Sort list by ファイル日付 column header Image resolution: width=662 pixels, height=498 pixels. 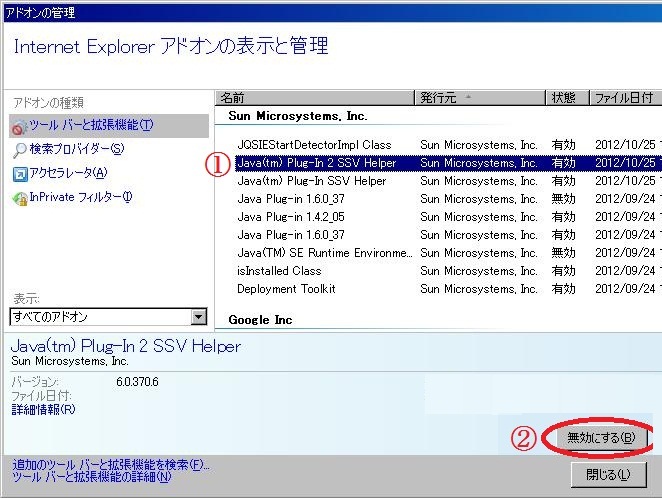pyautogui.click(x=624, y=98)
